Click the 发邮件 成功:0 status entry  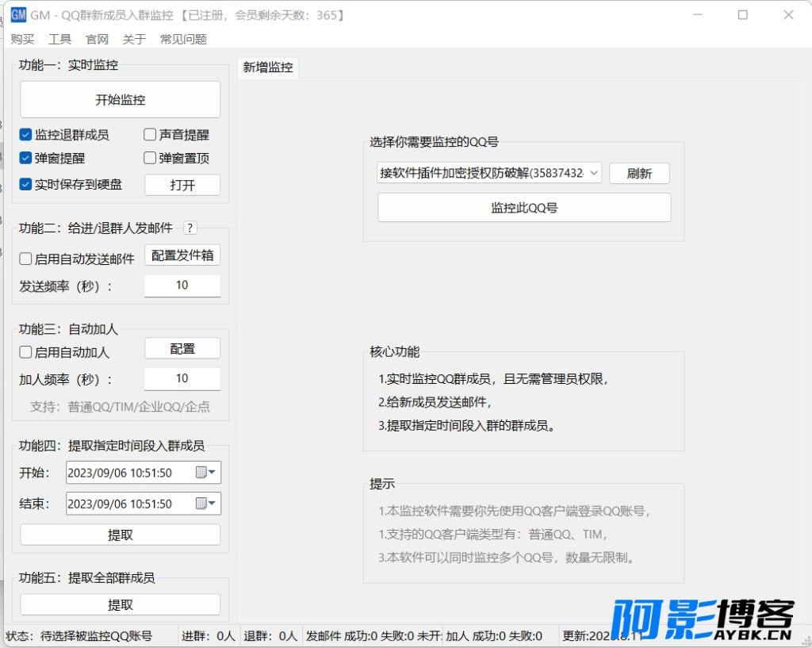pyautogui.click(x=373, y=635)
